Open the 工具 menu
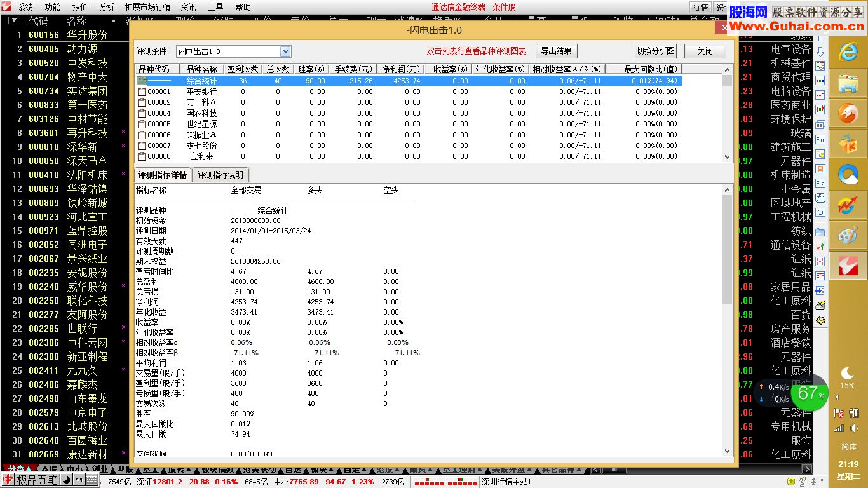 pyautogui.click(x=215, y=7)
